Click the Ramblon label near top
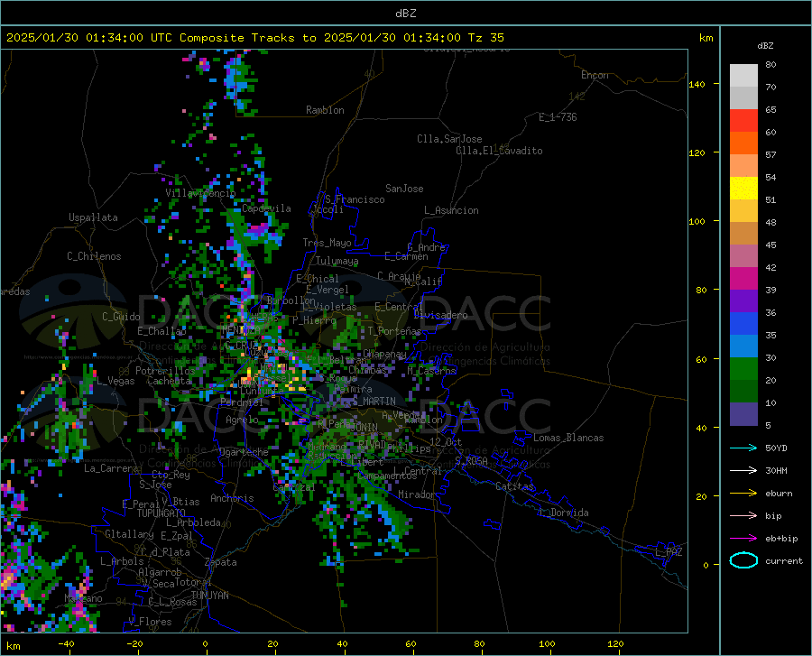Image resolution: width=812 pixels, height=656 pixels. (325, 110)
